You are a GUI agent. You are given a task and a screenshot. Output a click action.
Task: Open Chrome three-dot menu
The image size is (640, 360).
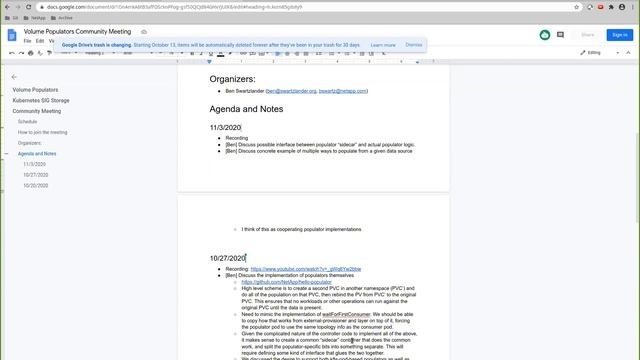[x=633, y=7]
